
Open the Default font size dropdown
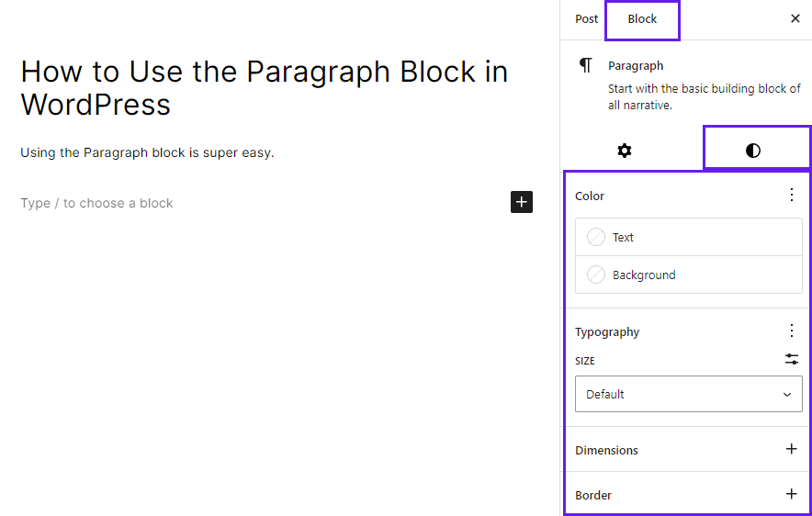689,394
